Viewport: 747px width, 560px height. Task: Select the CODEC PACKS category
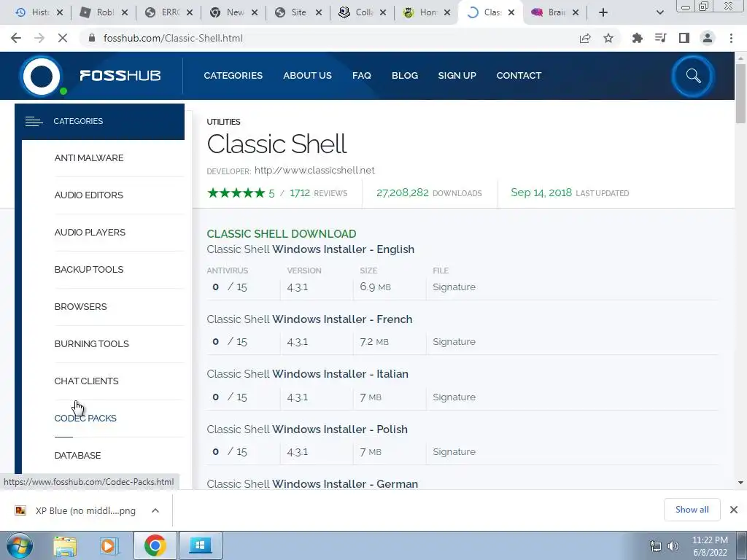coord(85,418)
